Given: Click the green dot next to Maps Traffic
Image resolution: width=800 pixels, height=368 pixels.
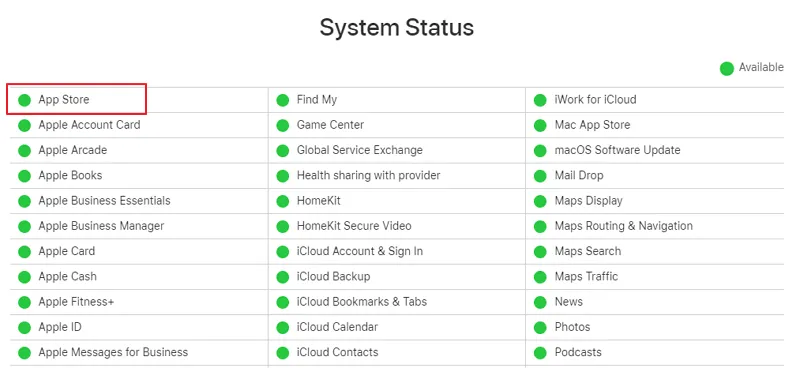Looking at the screenshot, I should point(540,277).
